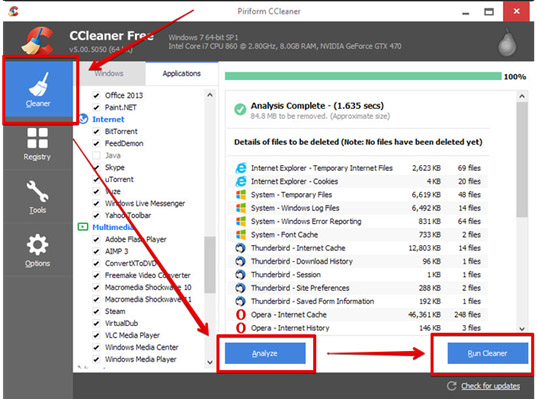
Task: Toggle the Steam checkbox
Action: click(96, 311)
